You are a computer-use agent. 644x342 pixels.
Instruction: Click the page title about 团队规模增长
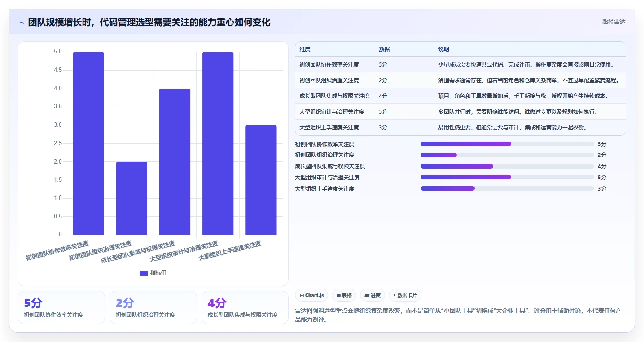pos(149,22)
